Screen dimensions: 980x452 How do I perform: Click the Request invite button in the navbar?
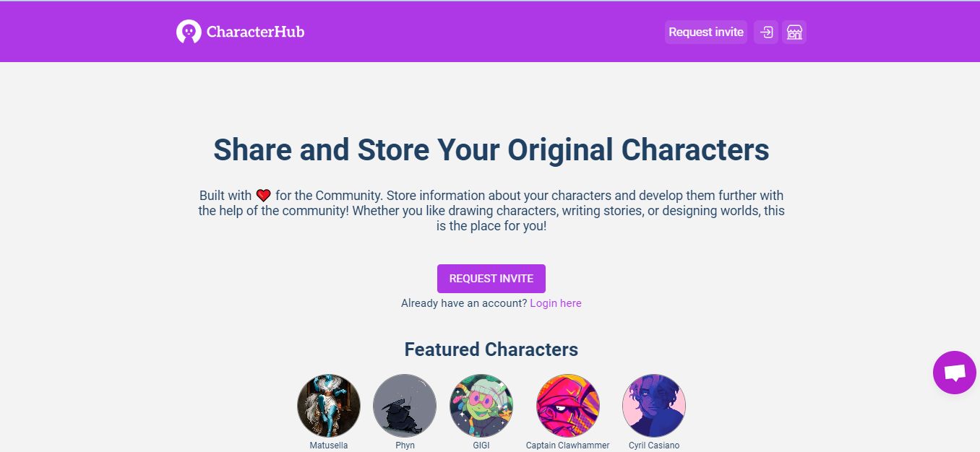point(705,32)
